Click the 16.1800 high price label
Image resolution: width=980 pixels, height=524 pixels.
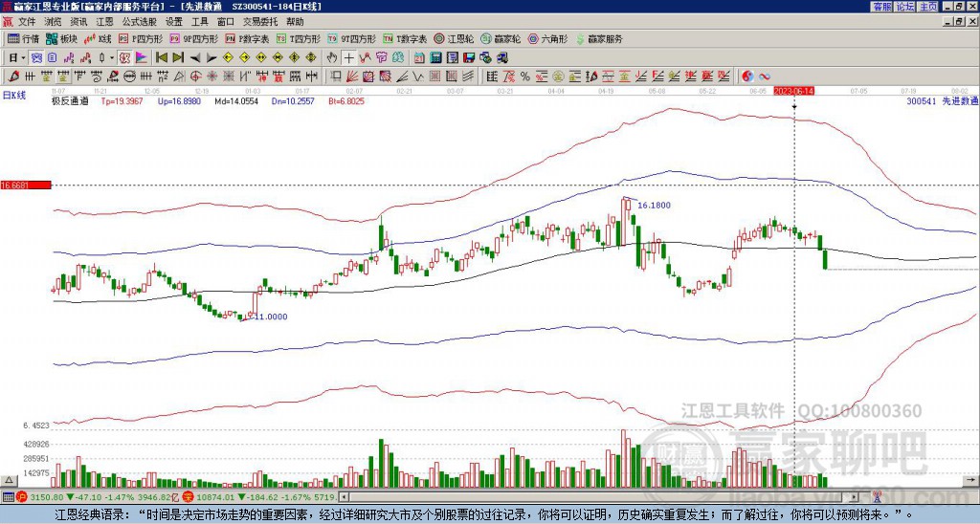[x=654, y=206]
